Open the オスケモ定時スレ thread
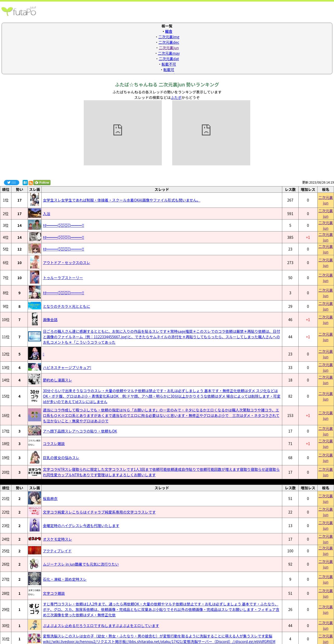 (57, 539)
